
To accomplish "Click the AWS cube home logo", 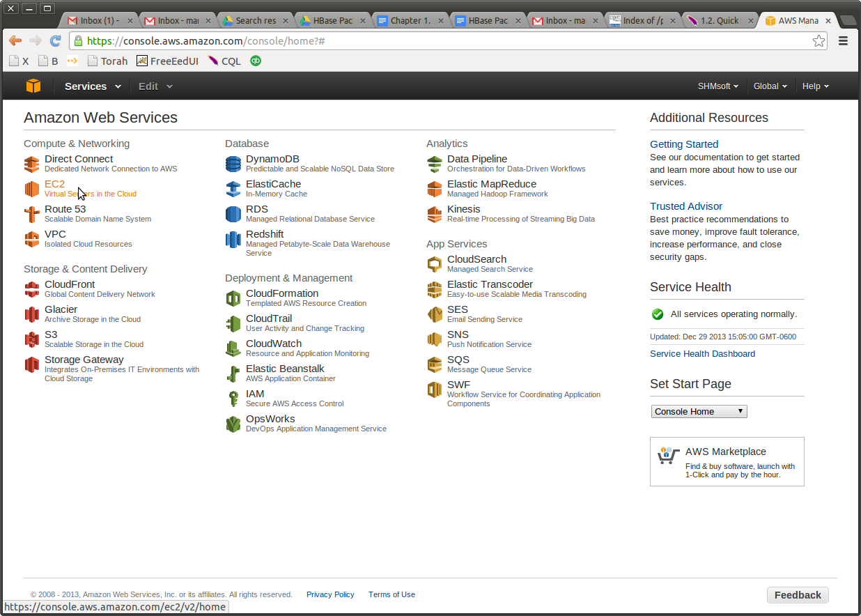I will (x=33, y=86).
